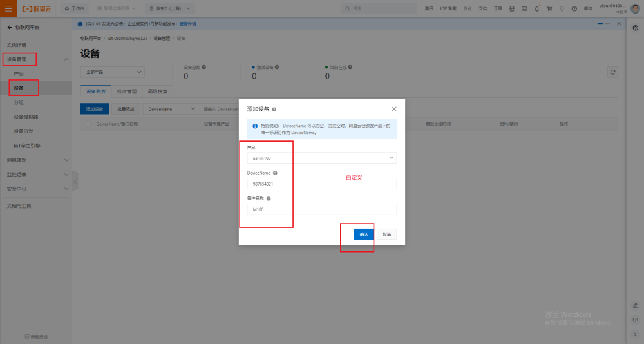This screenshot has height=344, width=644.
Task: Click help icon next to 激活设备
Action: [277, 67]
